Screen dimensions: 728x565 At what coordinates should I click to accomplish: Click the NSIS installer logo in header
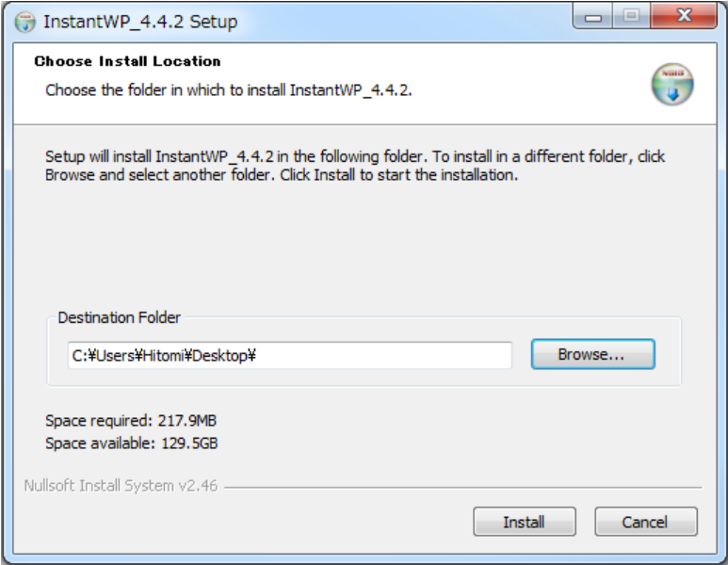click(671, 84)
